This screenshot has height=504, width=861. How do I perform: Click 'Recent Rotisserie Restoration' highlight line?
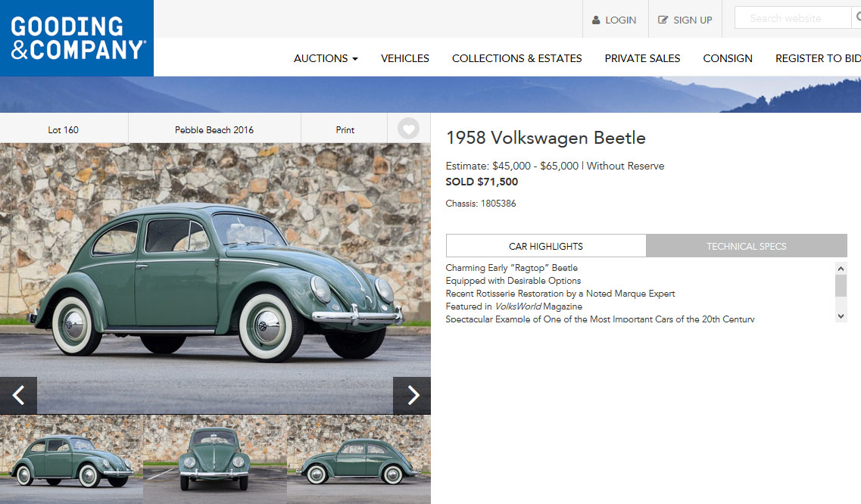pyautogui.click(x=560, y=294)
